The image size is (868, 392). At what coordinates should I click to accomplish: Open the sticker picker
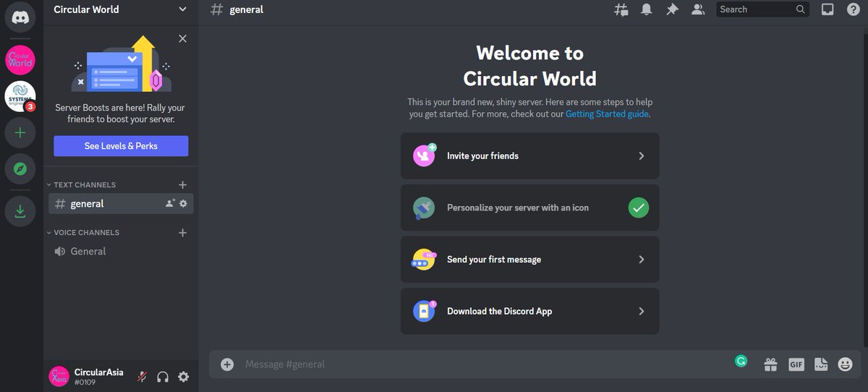click(820, 365)
